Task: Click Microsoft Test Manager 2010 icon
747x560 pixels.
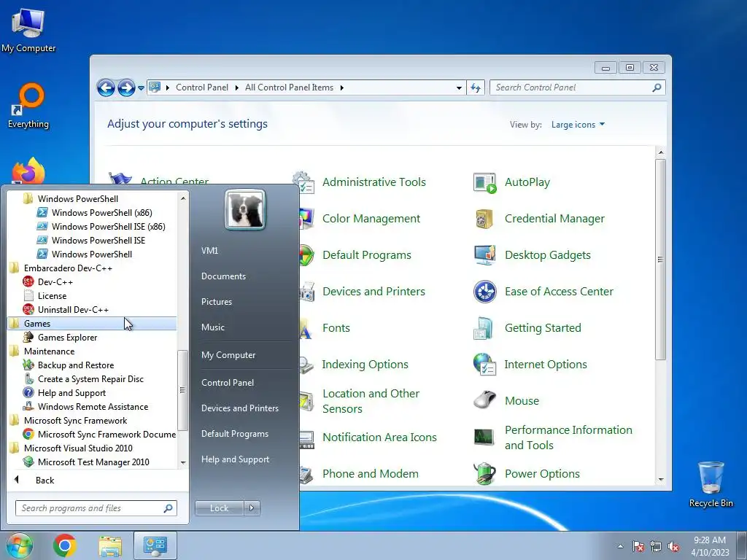Action: (28, 462)
